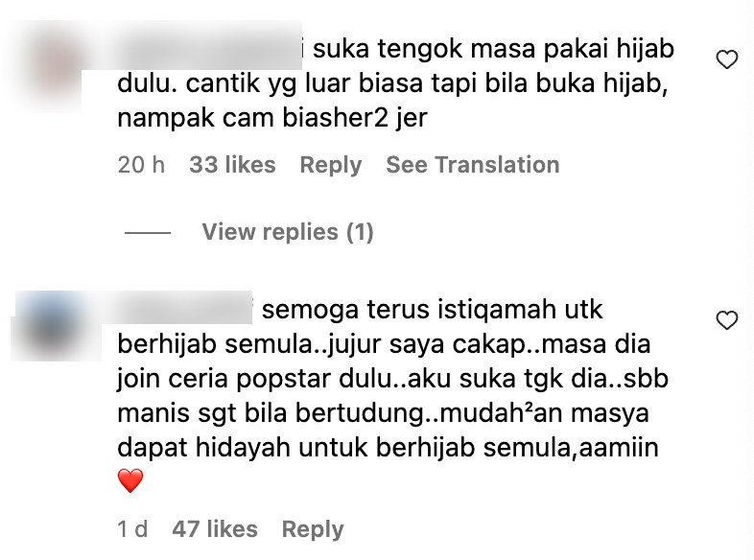Click the '20 h' timestamp
Image resolution: width=754 pixels, height=560 pixels.
pos(141,165)
